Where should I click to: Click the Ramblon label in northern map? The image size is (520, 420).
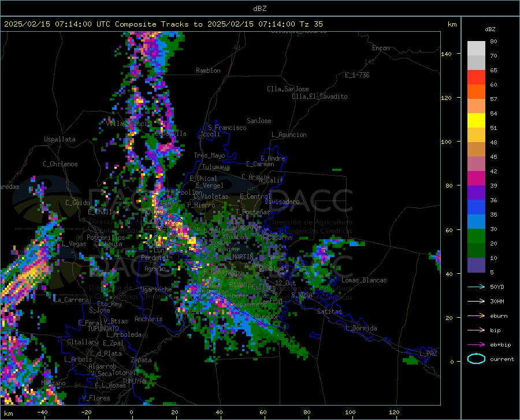click(208, 70)
